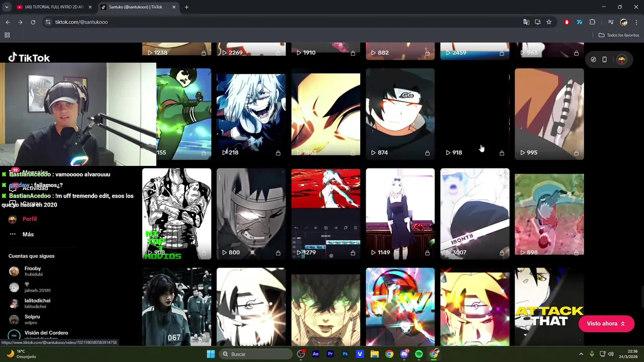This screenshot has width=644, height=362.
Task: Open Photoshop from the taskbar
Action: (x=345, y=354)
